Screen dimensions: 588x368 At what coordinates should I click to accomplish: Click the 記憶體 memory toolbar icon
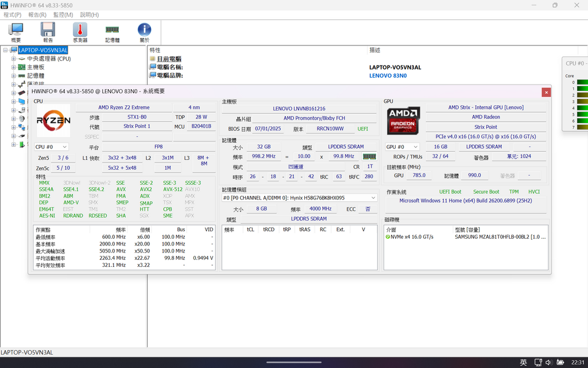click(x=112, y=32)
